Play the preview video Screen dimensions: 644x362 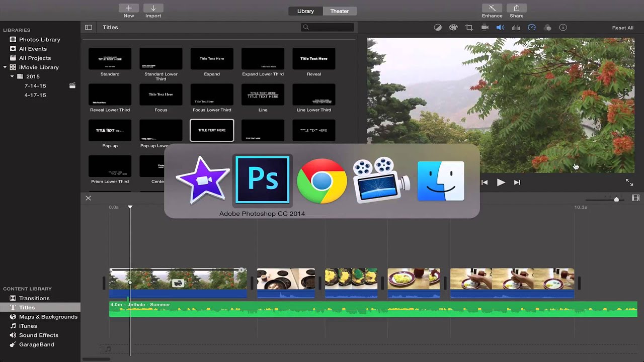[501, 183]
